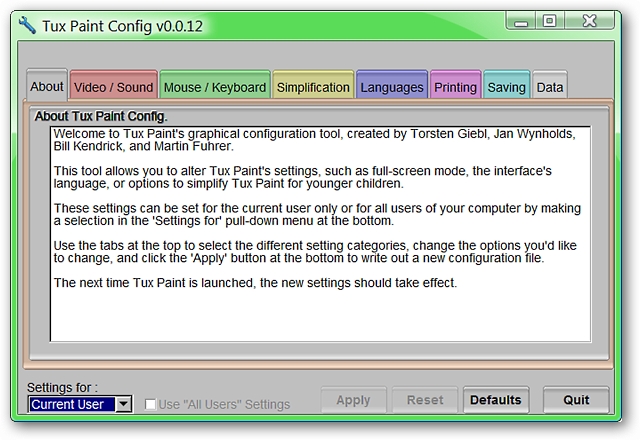Minimize the Tux Paint Config window

pos(521,21)
